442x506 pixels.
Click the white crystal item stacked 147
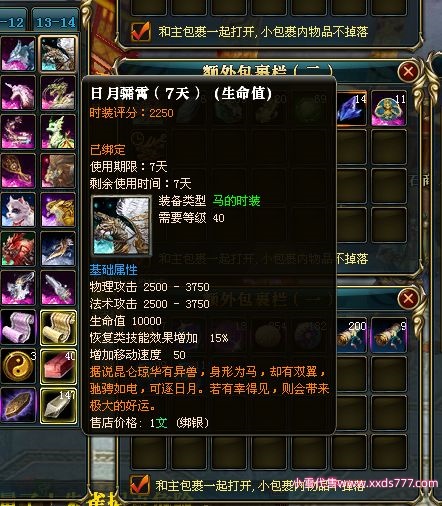(58, 405)
